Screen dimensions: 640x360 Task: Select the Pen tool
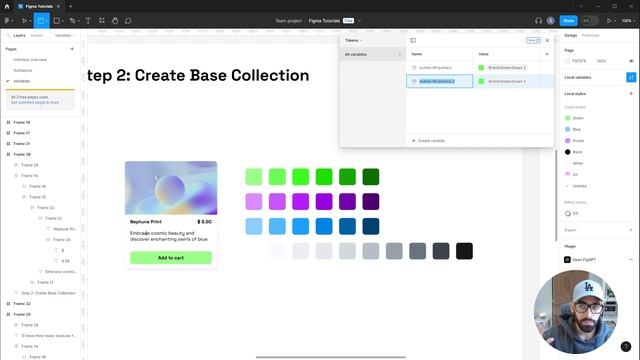72,21
